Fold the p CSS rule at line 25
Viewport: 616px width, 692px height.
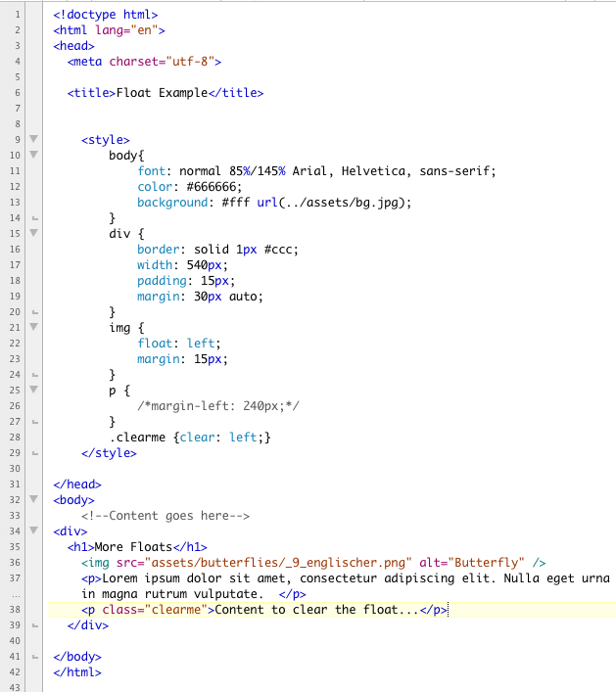pos(34,391)
